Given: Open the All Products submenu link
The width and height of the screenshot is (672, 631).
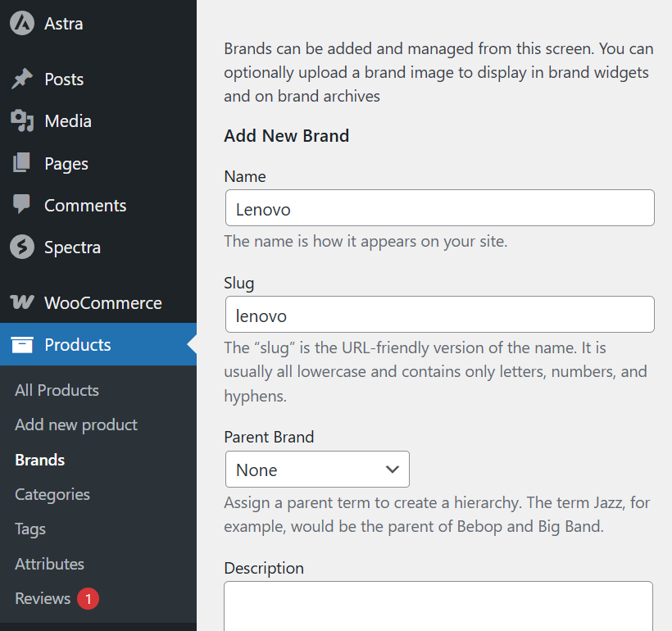Looking at the screenshot, I should pos(57,390).
